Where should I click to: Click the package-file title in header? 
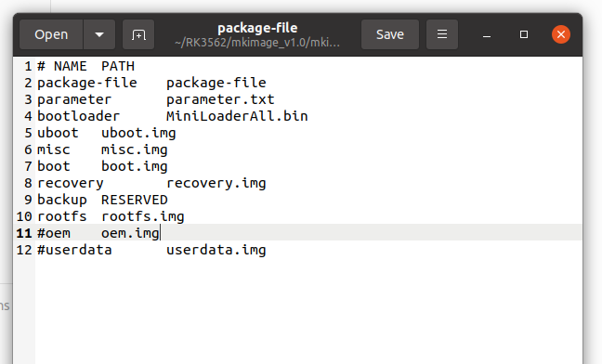[257, 28]
